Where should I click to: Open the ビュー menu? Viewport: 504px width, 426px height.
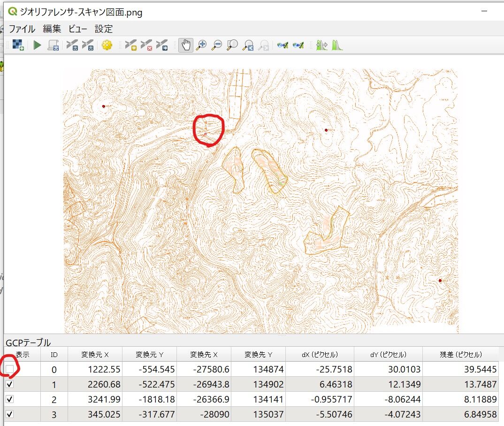78,29
